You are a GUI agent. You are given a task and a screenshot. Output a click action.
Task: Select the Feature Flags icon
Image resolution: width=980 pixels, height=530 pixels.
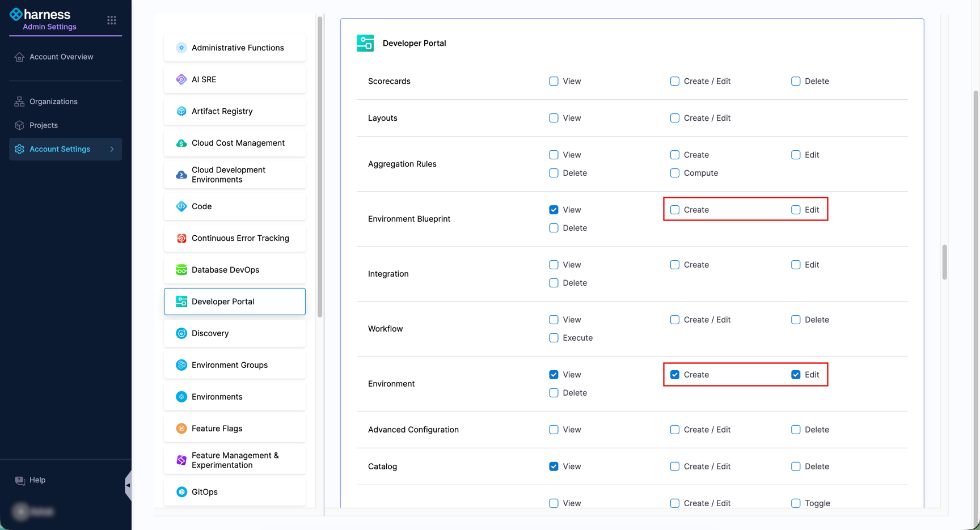(x=181, y=428)
